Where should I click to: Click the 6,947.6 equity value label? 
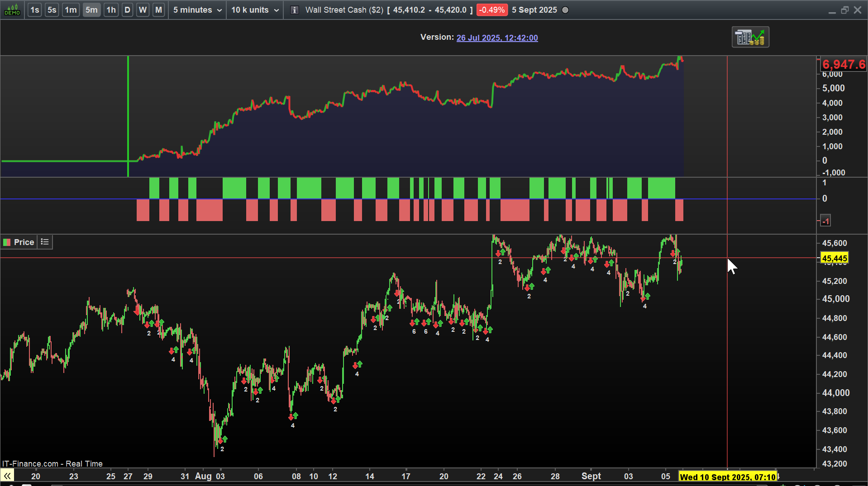(x=843, y=65)
